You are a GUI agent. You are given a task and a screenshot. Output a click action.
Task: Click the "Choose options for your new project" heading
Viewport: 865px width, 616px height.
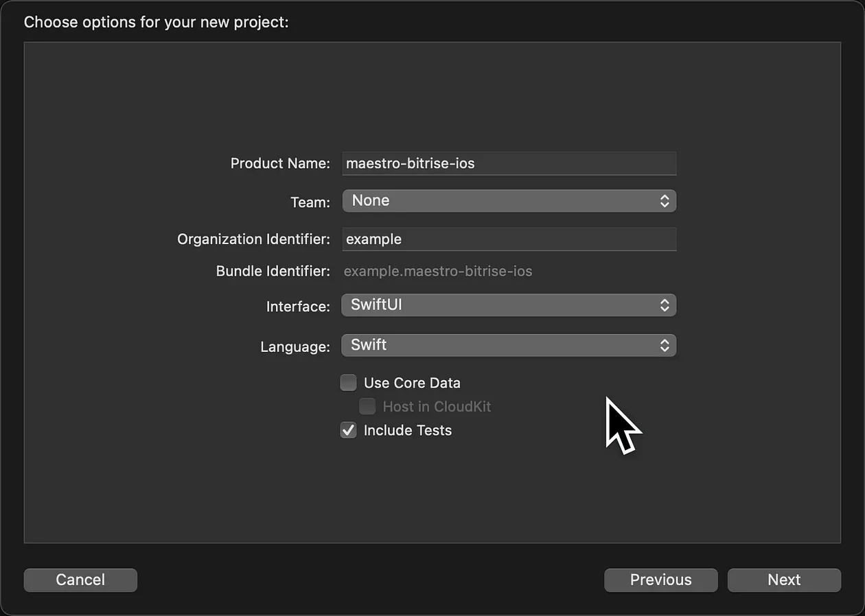tap(157, 22)
